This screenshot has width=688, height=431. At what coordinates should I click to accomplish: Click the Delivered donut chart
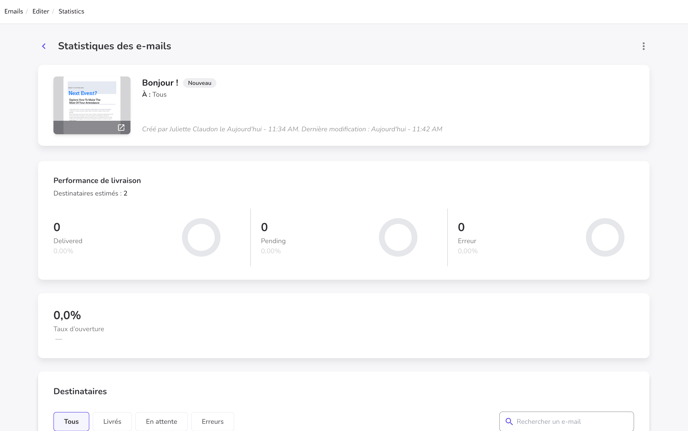coord(201,238)
